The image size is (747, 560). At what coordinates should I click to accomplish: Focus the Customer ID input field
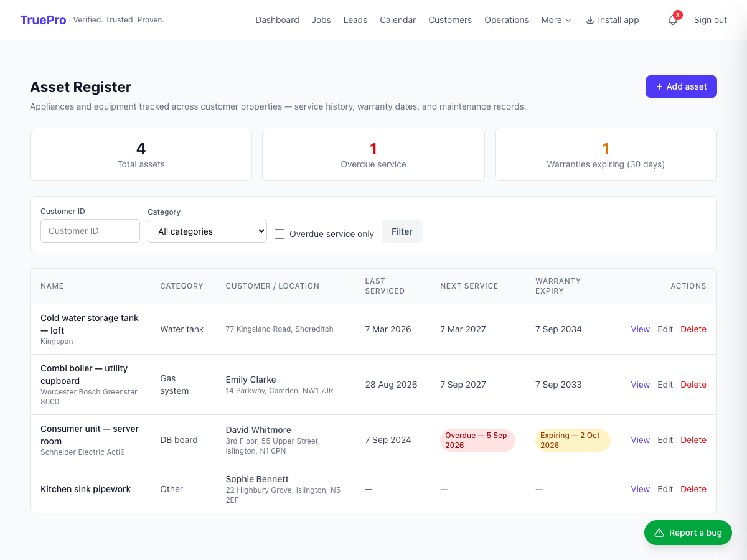pos(90,231)
